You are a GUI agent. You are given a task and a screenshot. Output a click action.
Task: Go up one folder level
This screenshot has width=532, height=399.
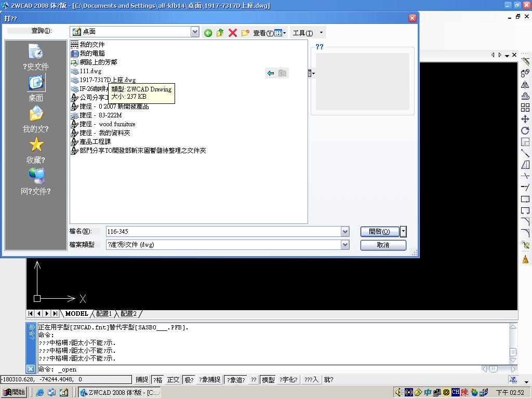click(220, 33)
